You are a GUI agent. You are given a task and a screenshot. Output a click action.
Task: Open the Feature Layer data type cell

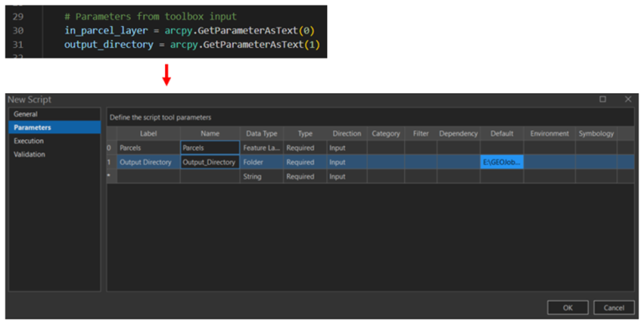(262, 147)
